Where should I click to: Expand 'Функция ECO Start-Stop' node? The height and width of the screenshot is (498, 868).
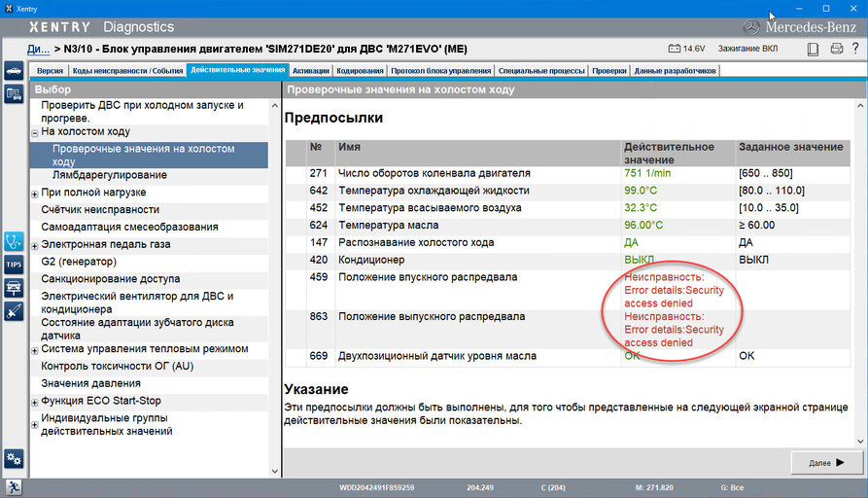coord(34,403)
